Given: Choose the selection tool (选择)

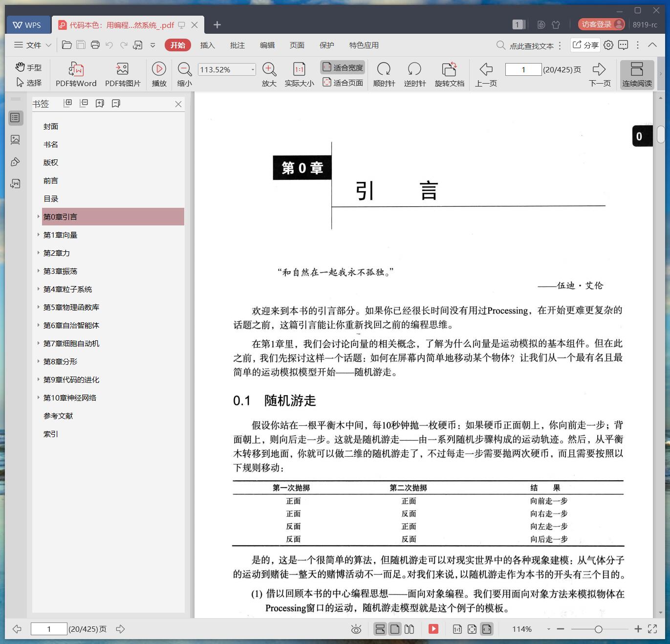Looking at the screenshot, I should pos(28,83).
